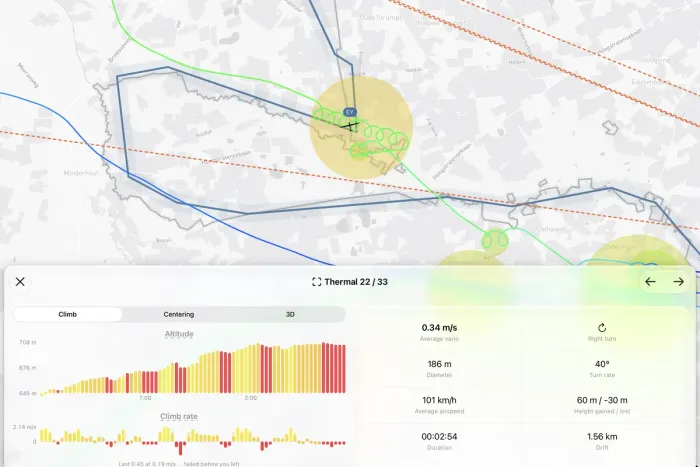The image size is (700, 467).
Task: Click the Altitude chart title
Action: point(179,334)
